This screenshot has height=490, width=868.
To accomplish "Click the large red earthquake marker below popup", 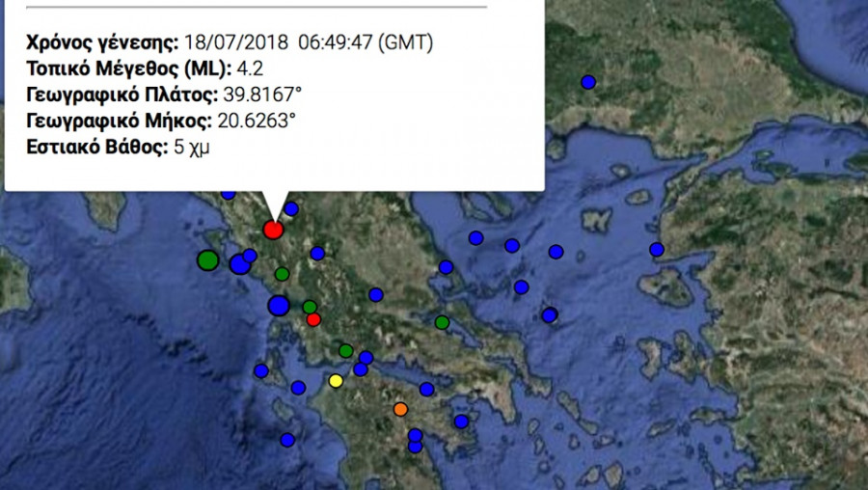I will click(x=273, y=230).
